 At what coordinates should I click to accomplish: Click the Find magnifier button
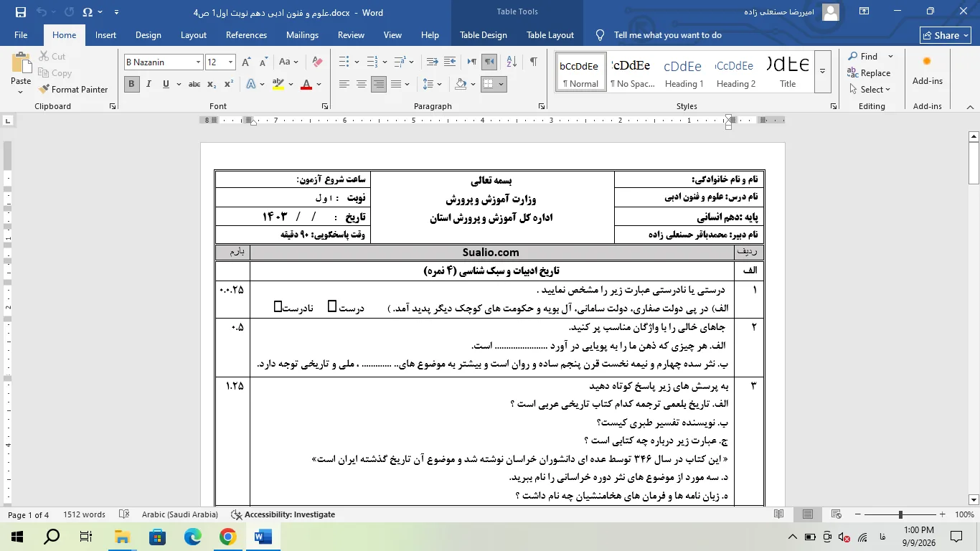pyautogui.click(x=863, y=56)
